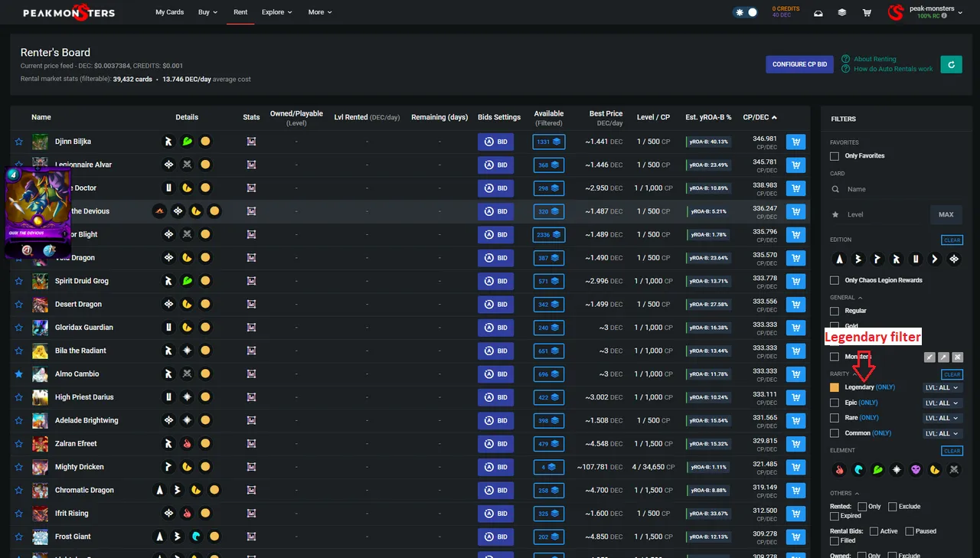Select the water element filter icon
The image size is (980, 558).
pos(858,470)
